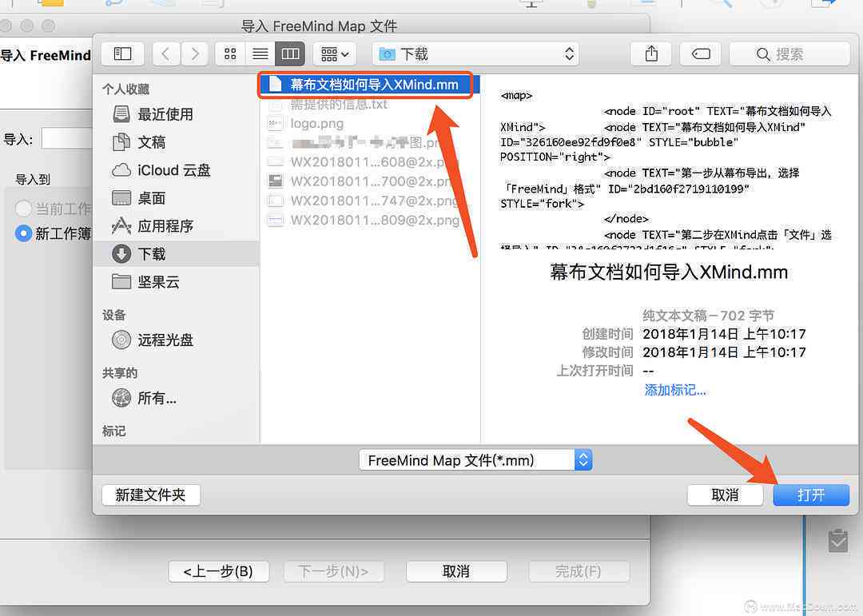Screen dimensions: 863x616
Task: Click the 新建文件夹 button
Action: pos(151,495)
